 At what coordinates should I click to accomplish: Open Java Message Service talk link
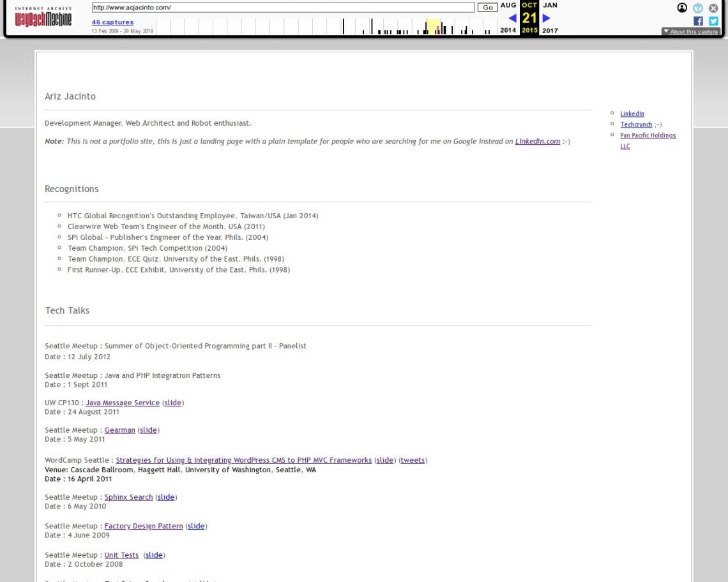(x=123, y=403)
